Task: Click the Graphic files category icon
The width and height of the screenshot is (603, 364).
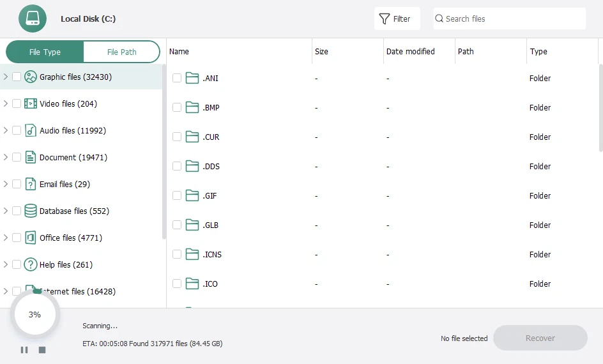Action: click(31, 77)
